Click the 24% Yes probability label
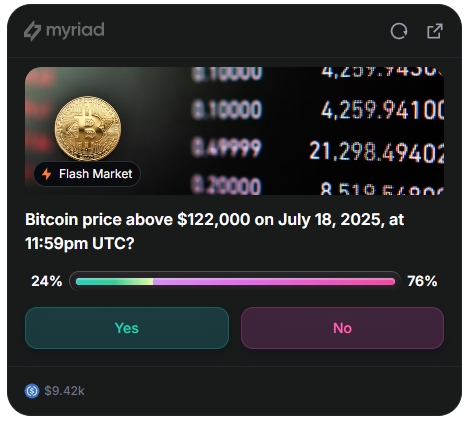The height and width of the screenshot is (425, 472). [x=47, y=281]
